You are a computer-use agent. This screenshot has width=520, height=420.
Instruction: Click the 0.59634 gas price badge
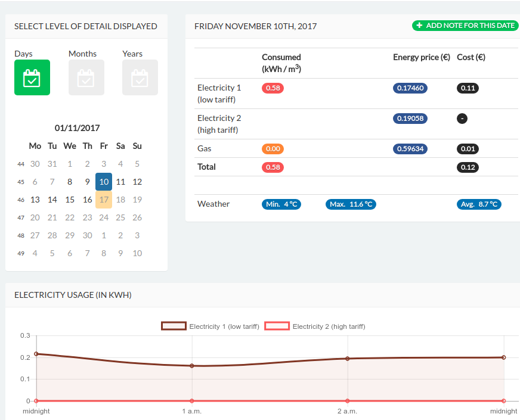point(410,149)
